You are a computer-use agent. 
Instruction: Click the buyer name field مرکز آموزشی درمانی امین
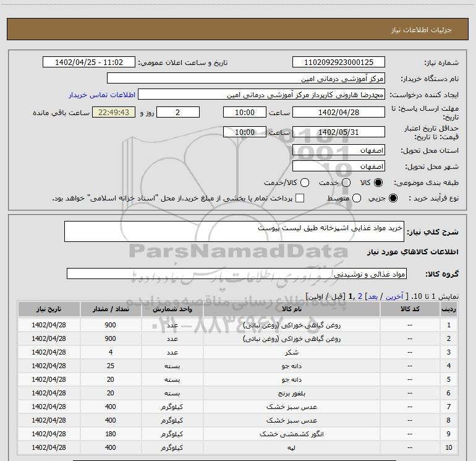(x=246, y=79)
